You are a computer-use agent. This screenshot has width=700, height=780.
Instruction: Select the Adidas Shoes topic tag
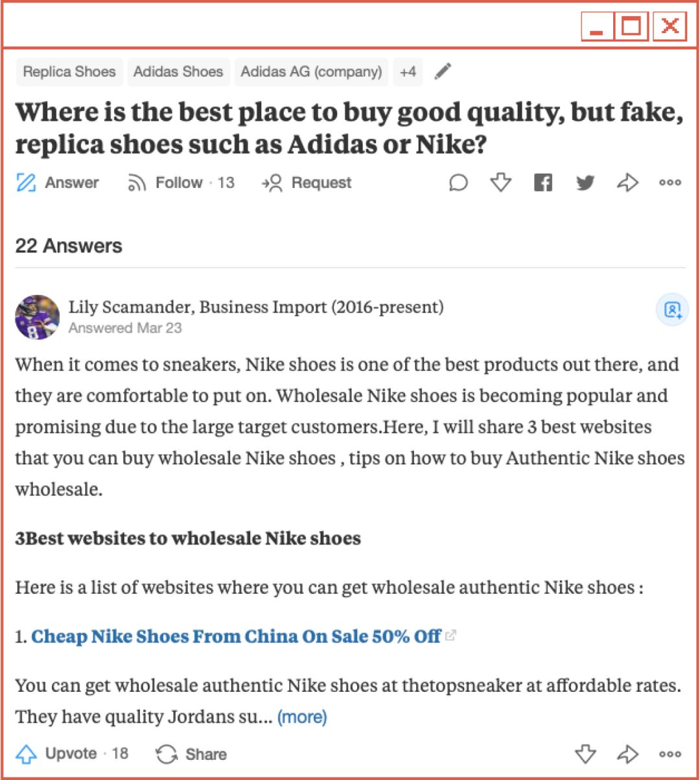pyautogui.click(x=178, y=72)
